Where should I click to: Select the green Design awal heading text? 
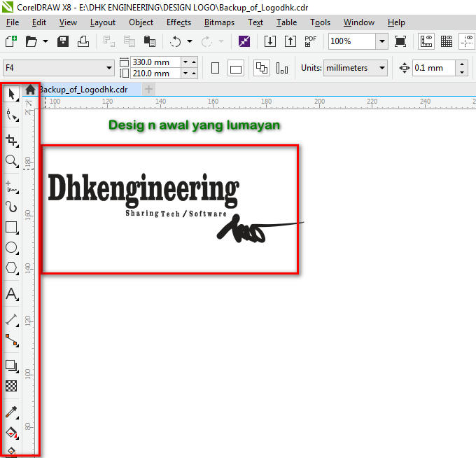(x=195, y=125)
